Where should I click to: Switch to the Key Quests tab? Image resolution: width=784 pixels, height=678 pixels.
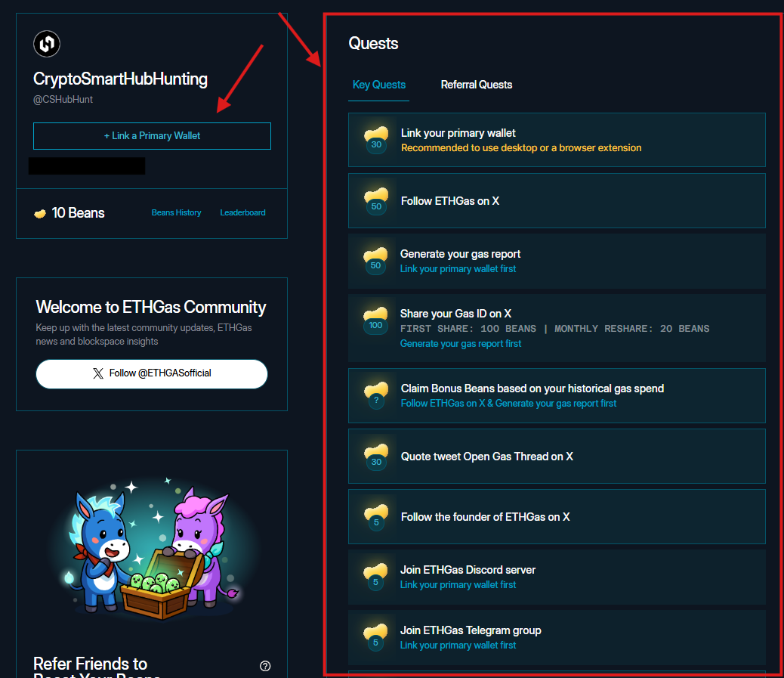(x=379, y=85)
